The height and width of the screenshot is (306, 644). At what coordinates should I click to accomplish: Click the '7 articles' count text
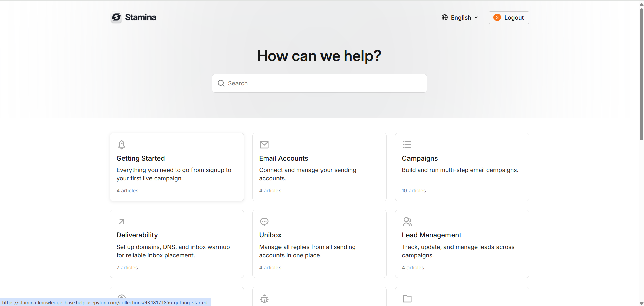(x=127, y=268)
